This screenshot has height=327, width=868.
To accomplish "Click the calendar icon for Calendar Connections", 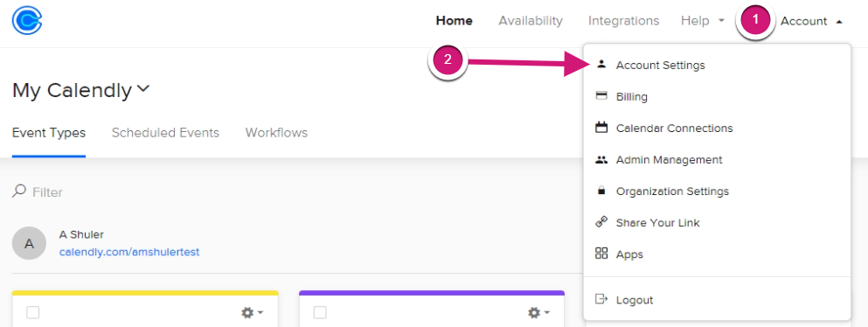I will pyautogui.click(x=601, y=128).
